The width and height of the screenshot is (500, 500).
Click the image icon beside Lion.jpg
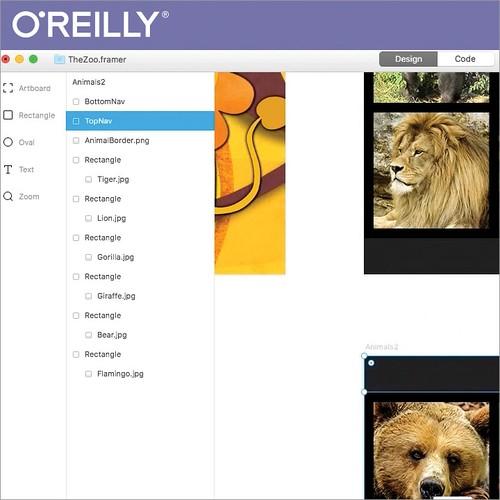point(88,218)
